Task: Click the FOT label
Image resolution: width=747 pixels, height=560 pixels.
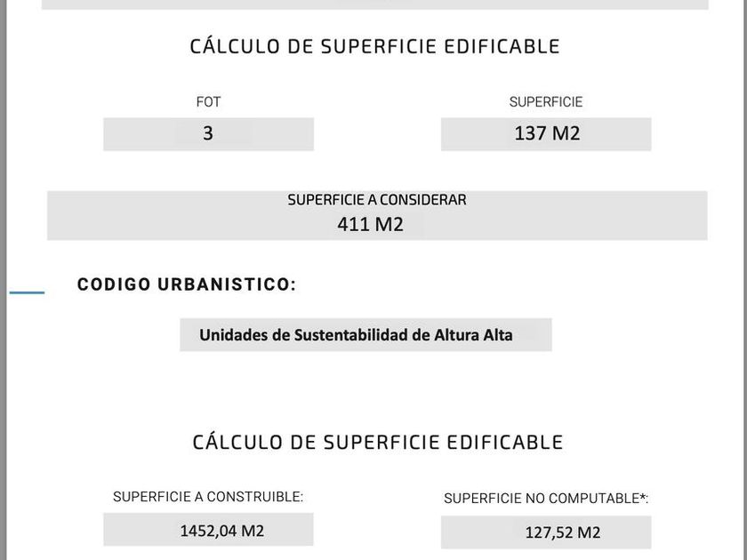Action: tap(208, 102)
